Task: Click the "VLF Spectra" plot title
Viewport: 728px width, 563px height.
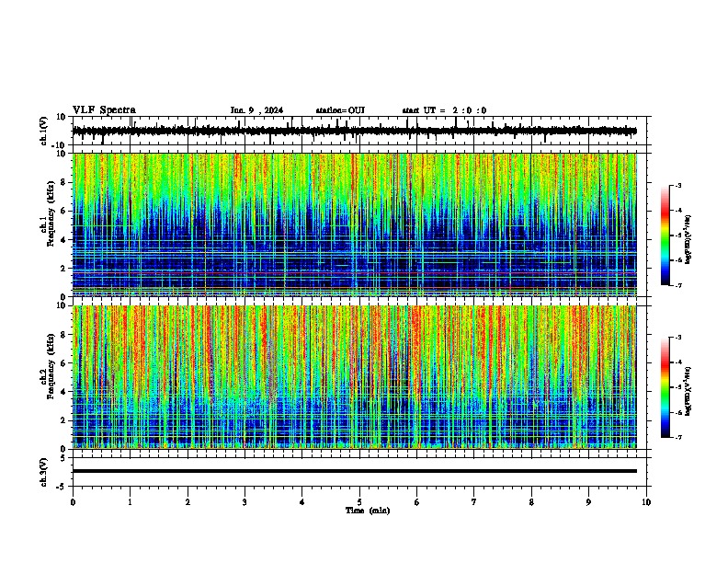Action: click(x=104, y=110)
